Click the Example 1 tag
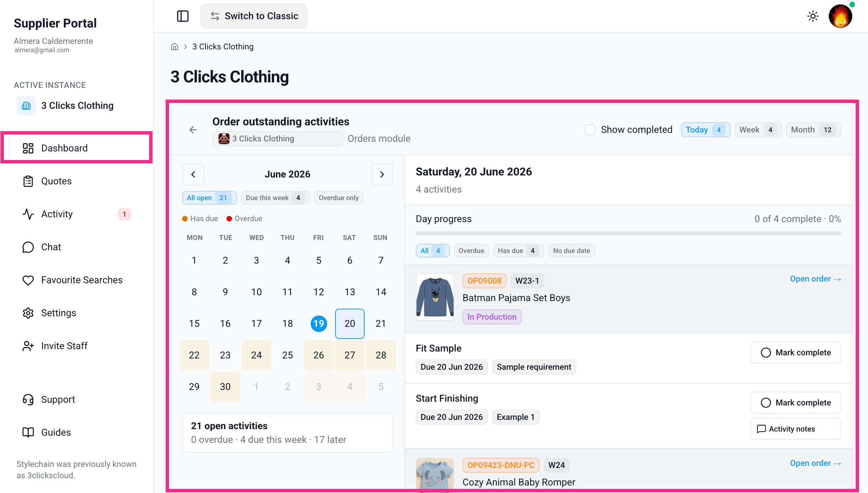The height and width of the screenshot is (493, 868). coord(515,417)
